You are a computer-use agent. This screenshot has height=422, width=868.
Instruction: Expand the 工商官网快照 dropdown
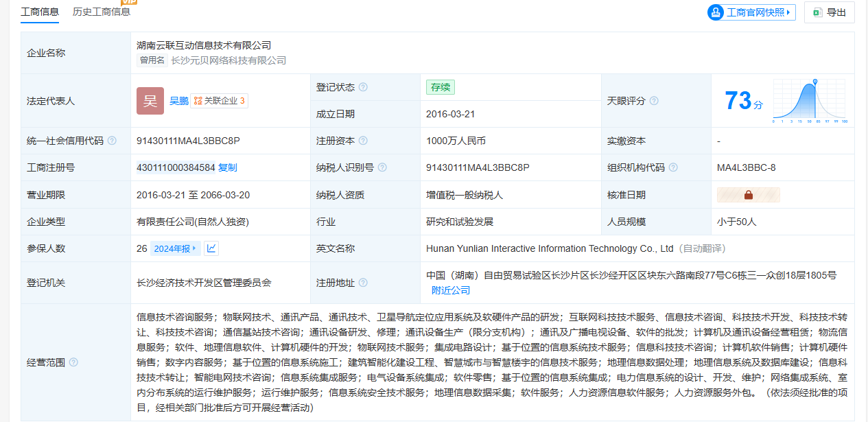tap(751, 12)
